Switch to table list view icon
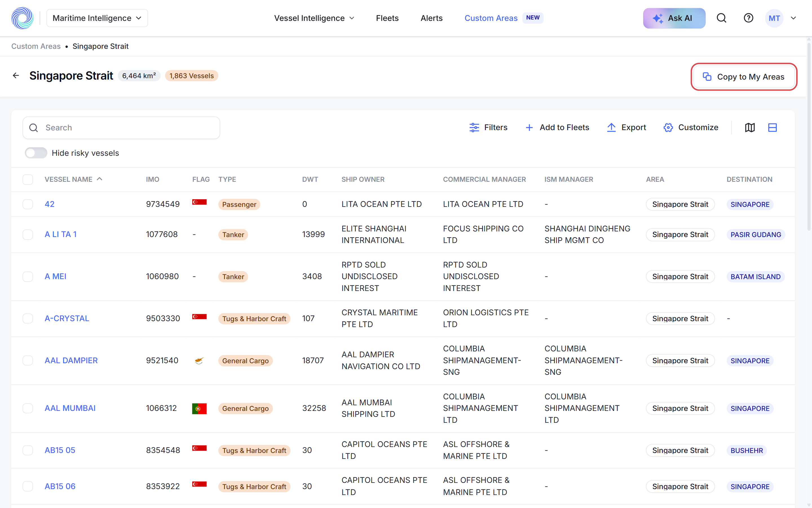812x508 pixels. tap(773, 128)
